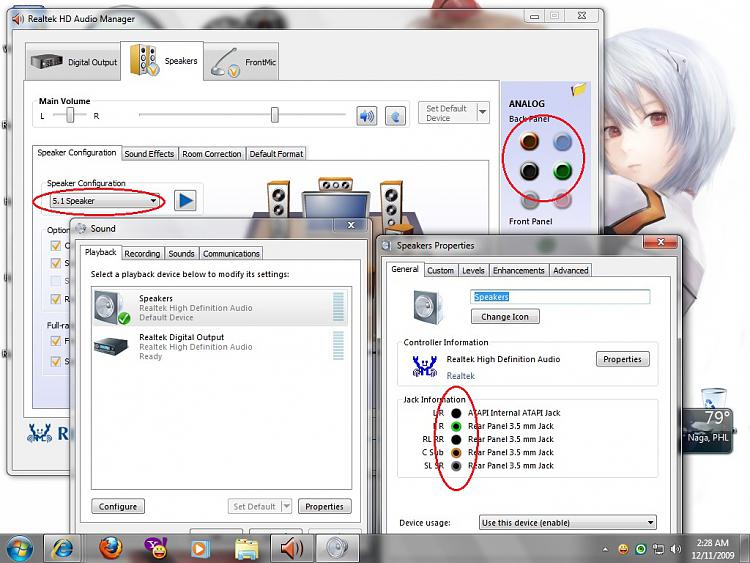
Task: Open the Room Correction tab
Action: 211,154
